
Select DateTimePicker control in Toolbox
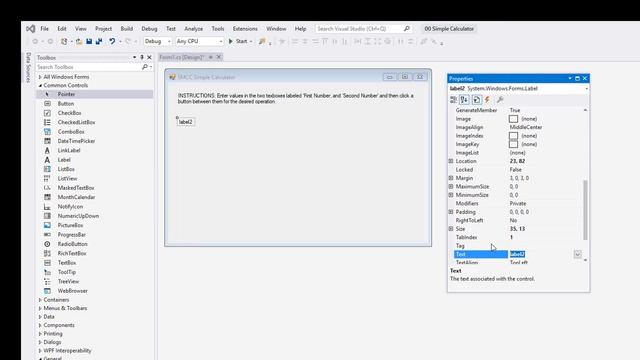click(95, 141)
